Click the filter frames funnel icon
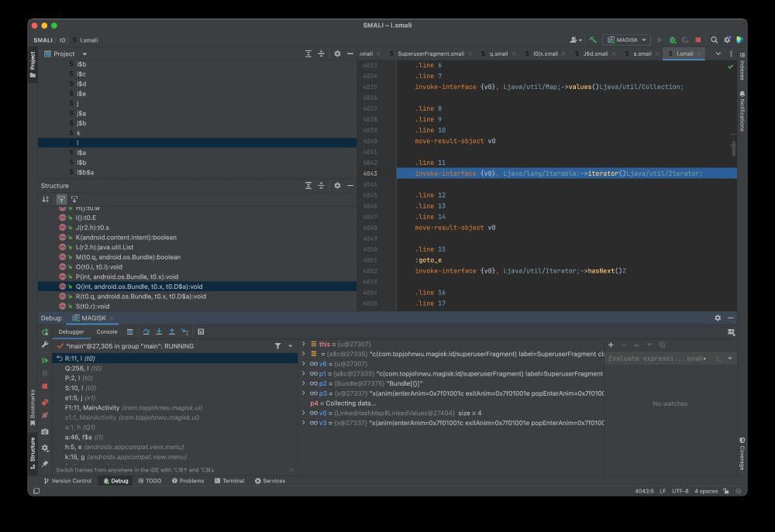The image size is (775, 532). click(277, 346)
